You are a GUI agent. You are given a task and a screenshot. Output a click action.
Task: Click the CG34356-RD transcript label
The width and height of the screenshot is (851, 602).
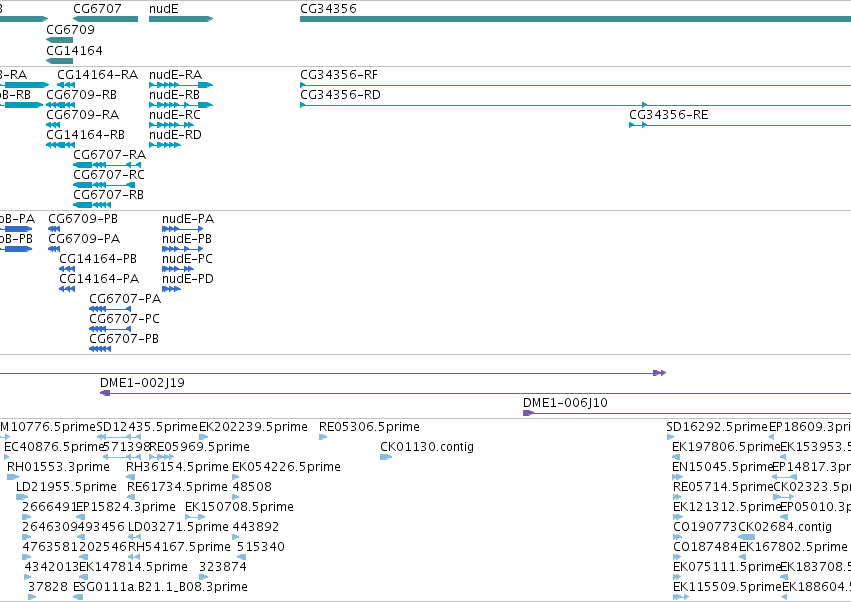(x=340, y=94)
